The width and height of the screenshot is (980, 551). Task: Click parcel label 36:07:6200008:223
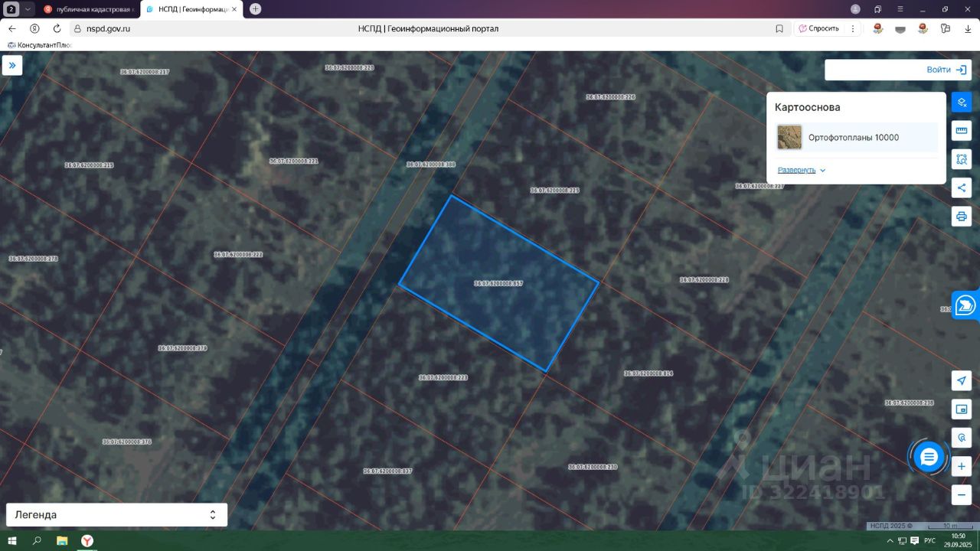click(x=443, y=377)
